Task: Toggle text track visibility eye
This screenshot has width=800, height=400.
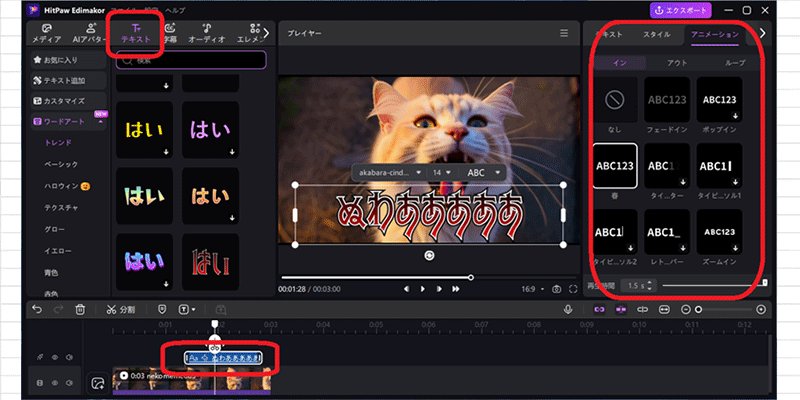Action: coord(55,358)
